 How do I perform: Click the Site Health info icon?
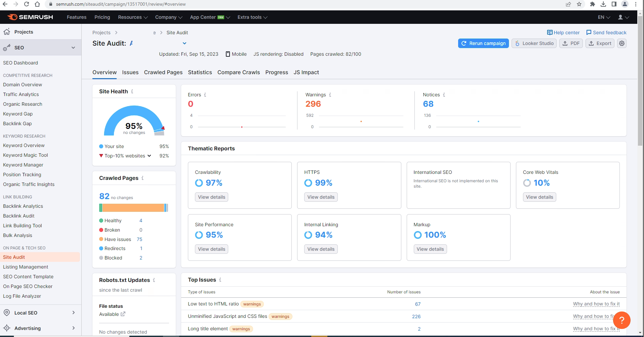(132, 91)
